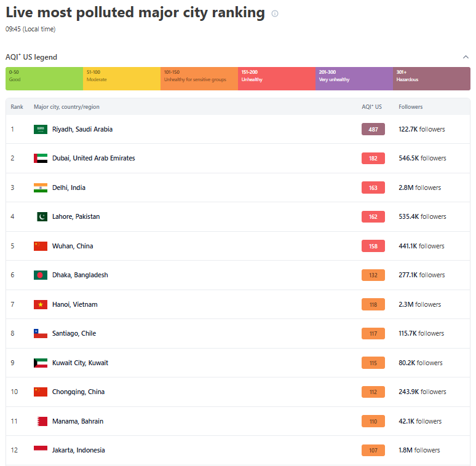Image resolution: width=476 pixels, height=466 pixels.
Task: Click the Hazardous 301+ legend color block
Action: pyautogui.click(x=432, y=79)
